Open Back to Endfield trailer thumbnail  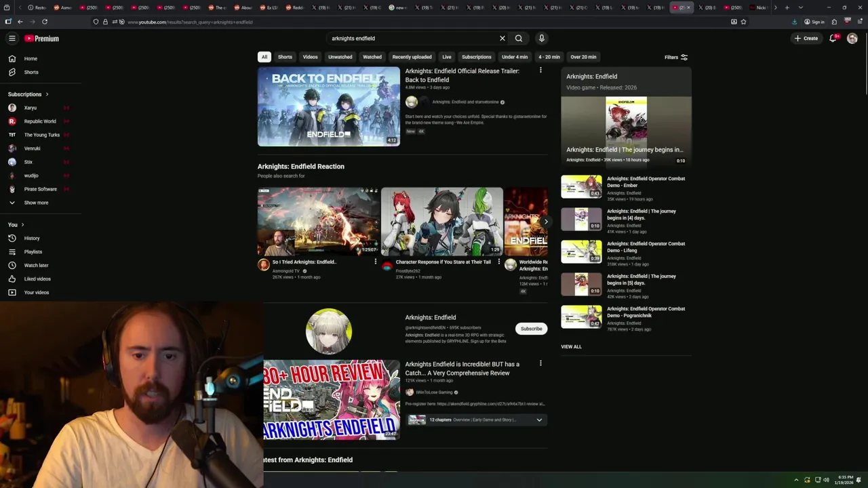click(x=329, y=106)
